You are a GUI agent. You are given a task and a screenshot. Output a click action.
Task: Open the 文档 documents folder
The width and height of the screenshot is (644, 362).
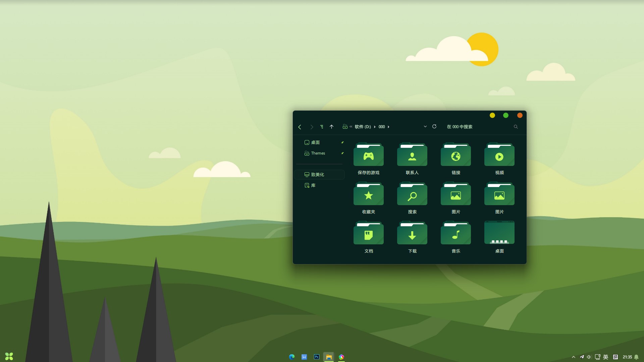(x=368, y=233)
